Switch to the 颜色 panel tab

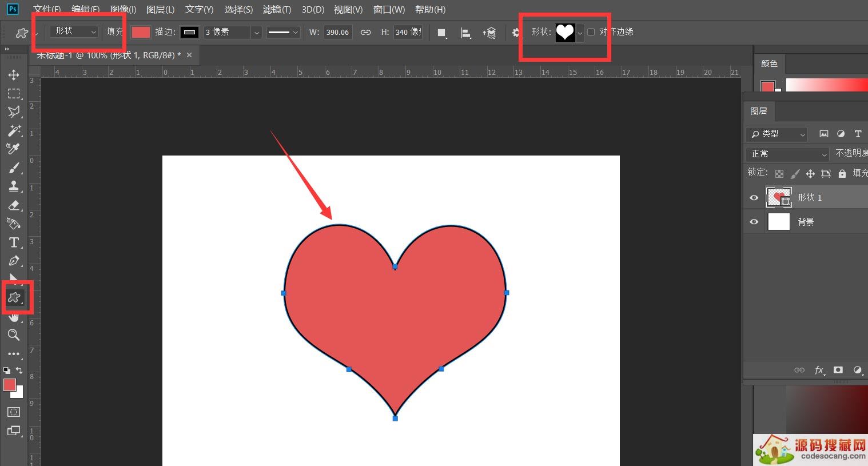coord(769,63)
